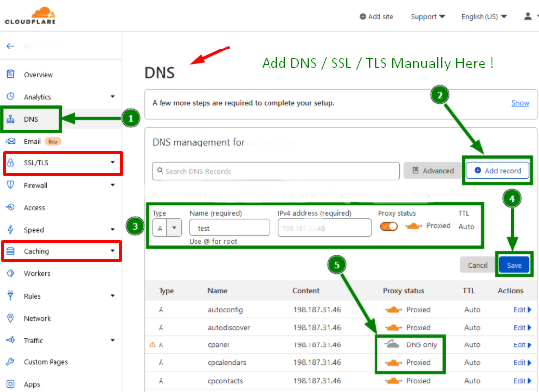Click the Caching drive icon
Image resolution: width=539 pixels, height=392 pixels.
[10, 251]
